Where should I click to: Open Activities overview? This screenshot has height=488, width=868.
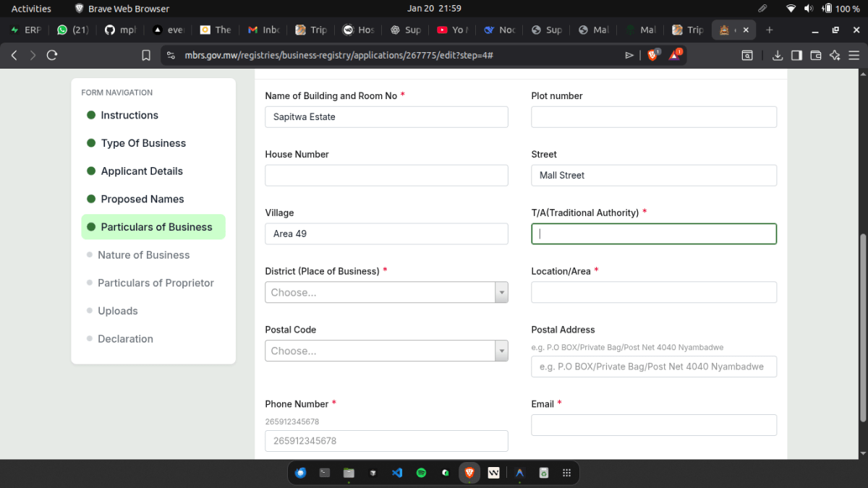click(31, 9)
